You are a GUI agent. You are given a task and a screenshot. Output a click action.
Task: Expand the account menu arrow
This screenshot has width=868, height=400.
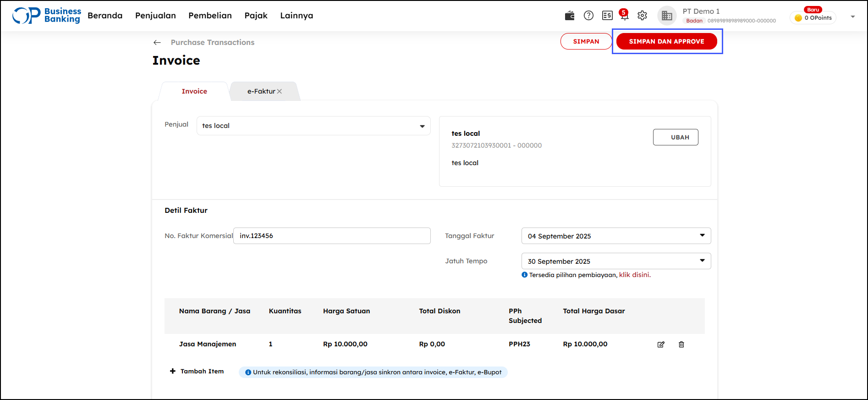tap(853, 17)
